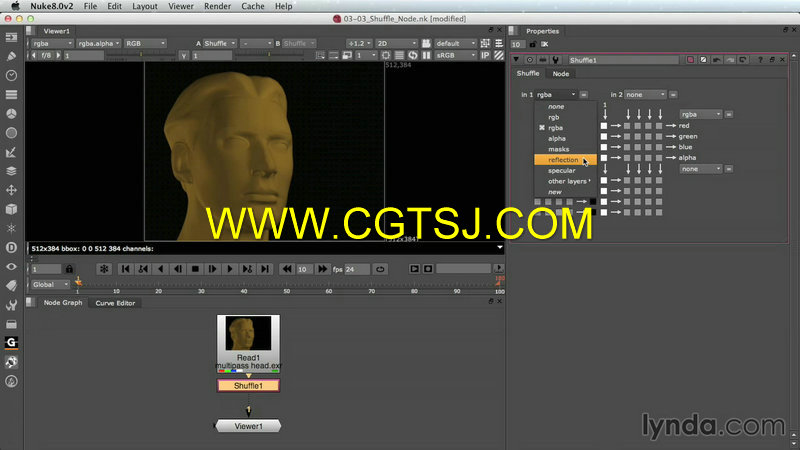Open the Global frame range dropdown
Screen dimensions: 800x450
pos(50,285)
